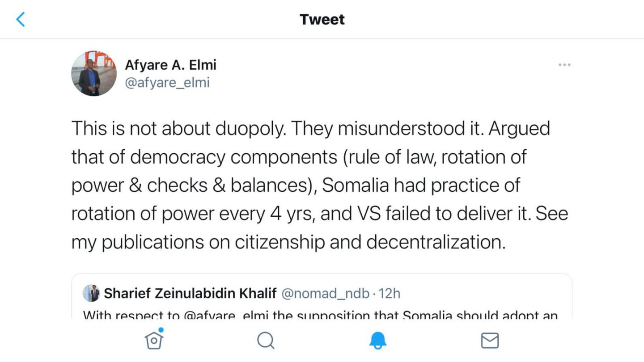Open the Home tab icon

pyautogui.click(x=154, y=341)
